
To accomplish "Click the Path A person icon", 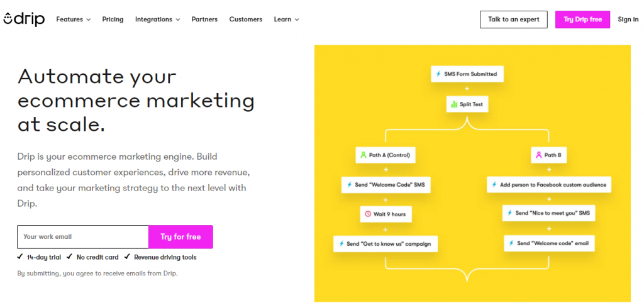I will [x=363, y=155].
